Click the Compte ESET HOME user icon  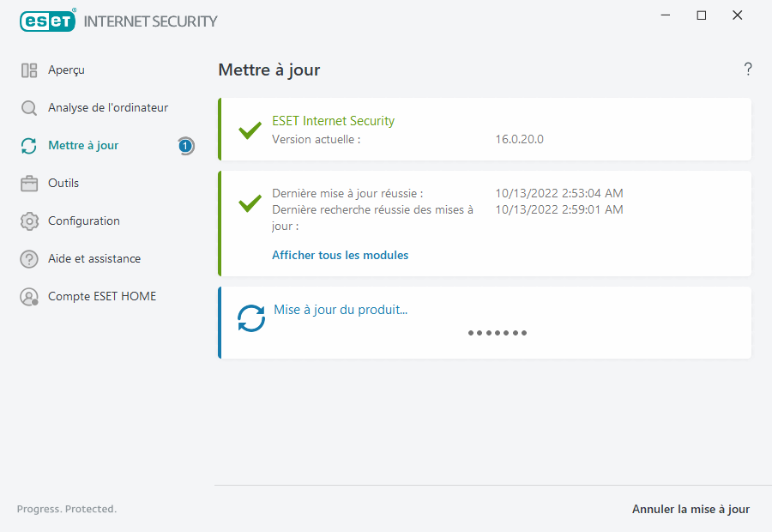click(29, 297)
